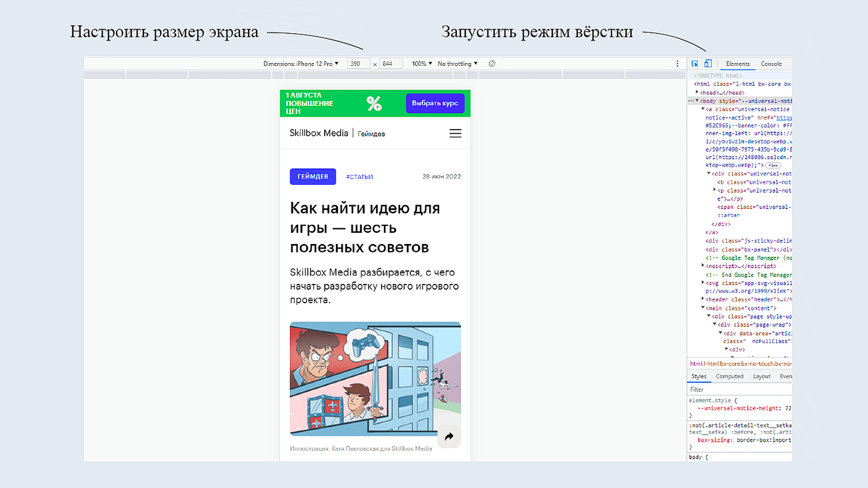This screenshot has height=488, width=868.
Task: Expand the header element in DOM tree
Action: tap(703, 299)
